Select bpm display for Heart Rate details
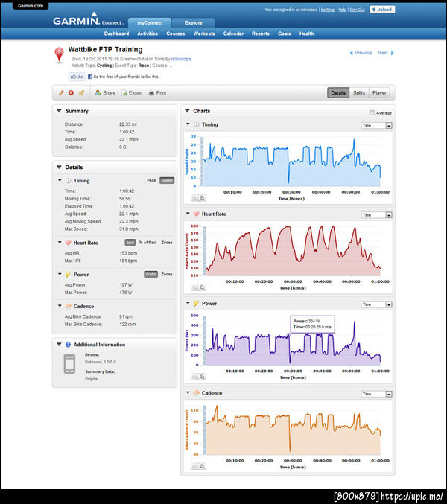Screen dimensions: 447x504 [x=130, y=243]
